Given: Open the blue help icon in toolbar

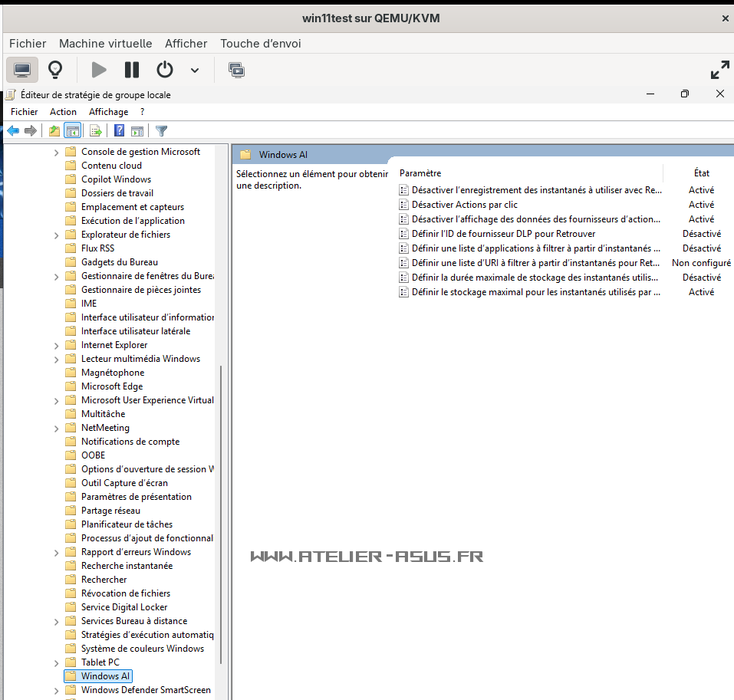Looking at the screenshot, I should click(120, 131).
